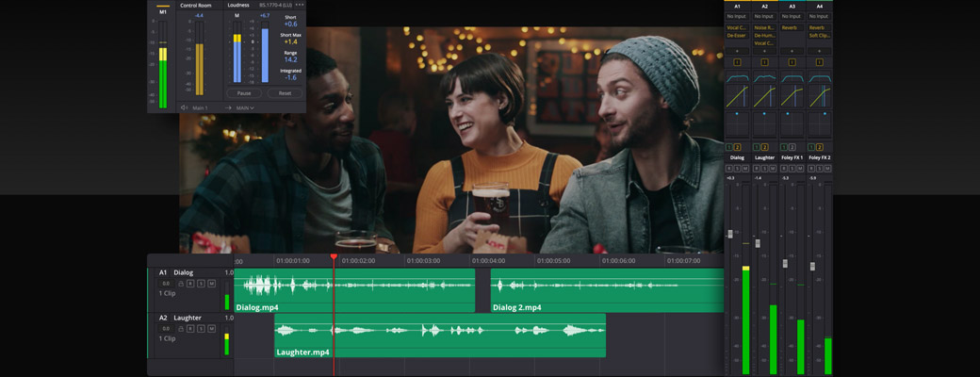
Task: Click the Dialog channel volume fader
Action: tap(730, 234)
